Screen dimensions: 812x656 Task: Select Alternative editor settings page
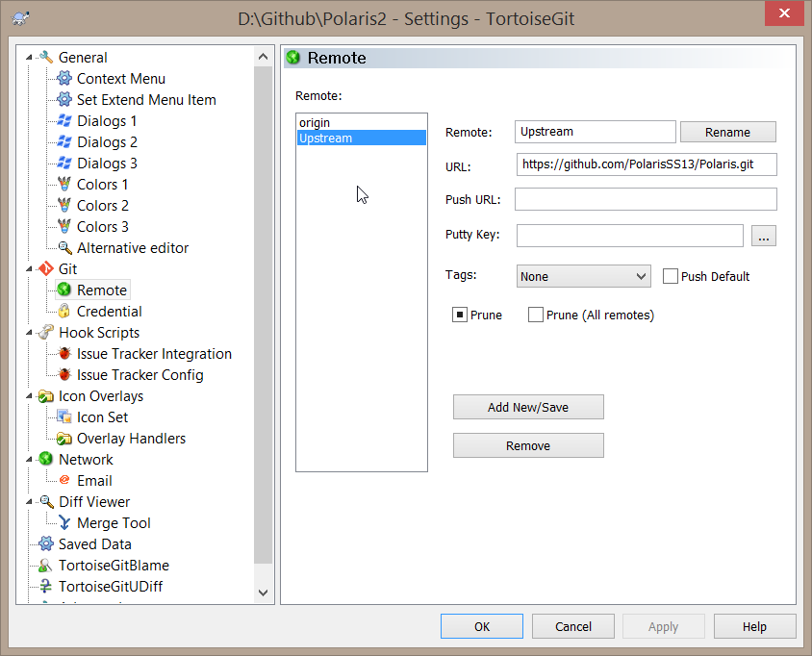pyautogui.click(x=133, y=248)
